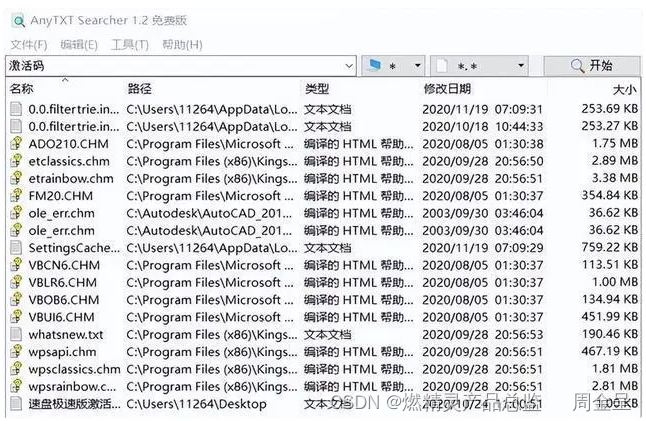
Task: Open the 文件(F) menu
Action: tap(28, 44)
